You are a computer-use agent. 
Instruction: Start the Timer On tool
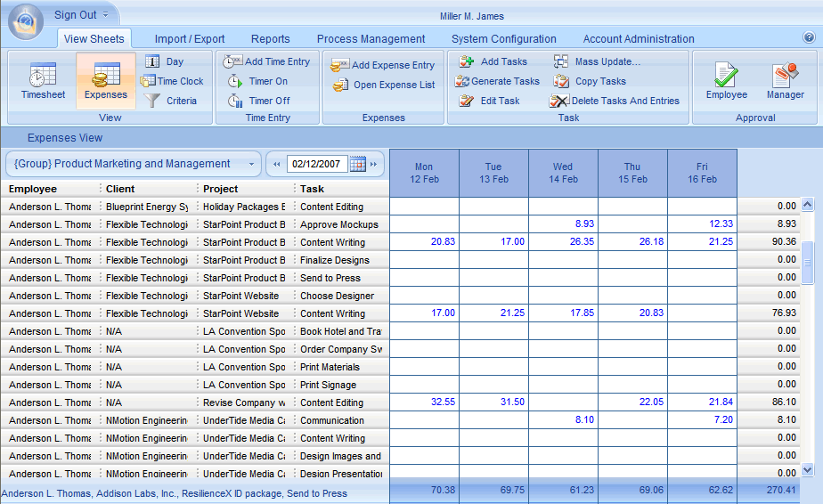234,81
